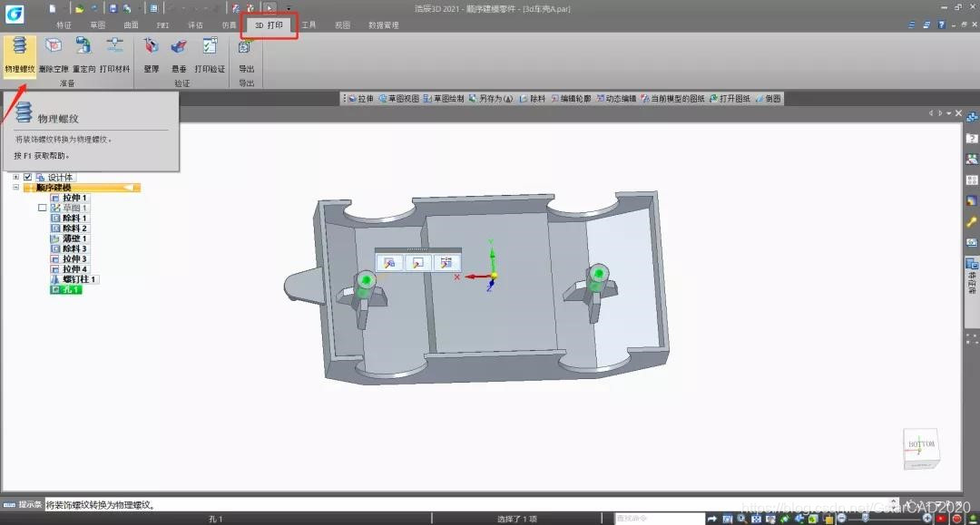Select 拉伸 1 in the feature tree
This screenshot has width=980, height=525.
tap(69, 198)
